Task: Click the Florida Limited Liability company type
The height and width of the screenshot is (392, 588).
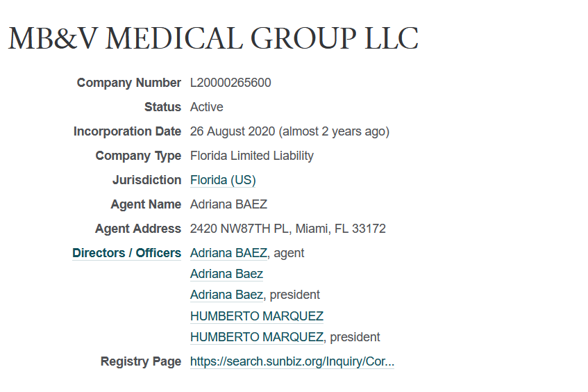Action: pos(251,156)
